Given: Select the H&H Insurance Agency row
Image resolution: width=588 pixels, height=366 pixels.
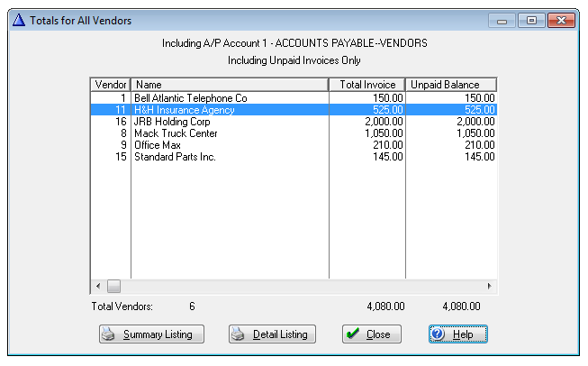Looking at the screenshot, I should [184, 110].
